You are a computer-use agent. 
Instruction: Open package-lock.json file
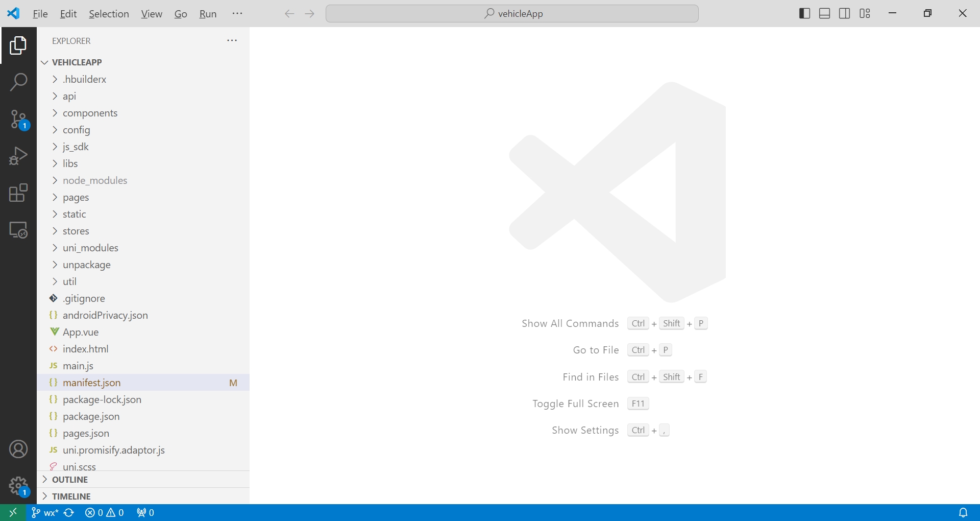coord(143,399)
